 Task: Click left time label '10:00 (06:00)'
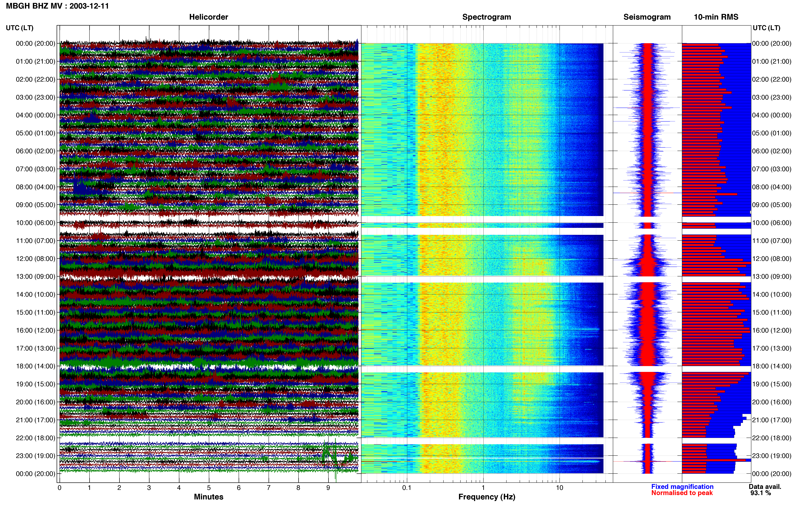(x=36, y=223)
